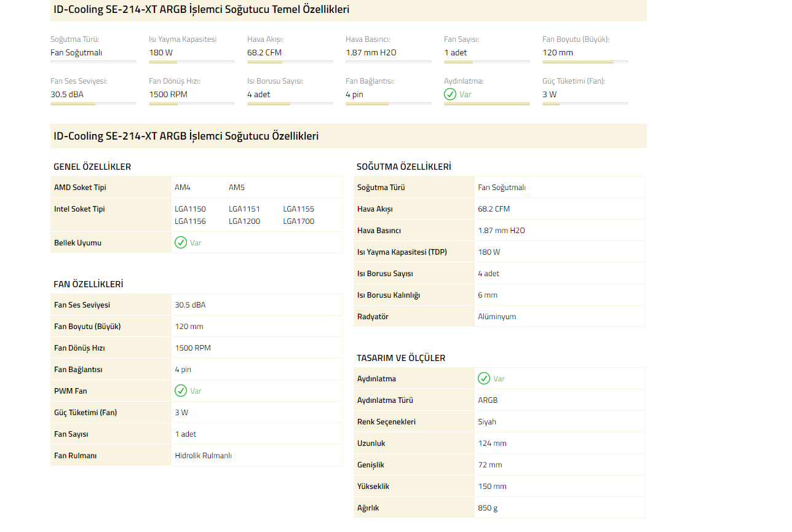Click the Radyatör label
The width and height of the screenshot is (792, 532).
373,316
